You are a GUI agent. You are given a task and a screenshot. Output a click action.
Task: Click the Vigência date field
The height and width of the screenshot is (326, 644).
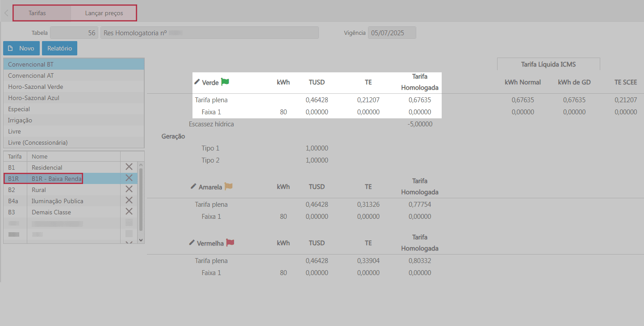coord(392,33)
